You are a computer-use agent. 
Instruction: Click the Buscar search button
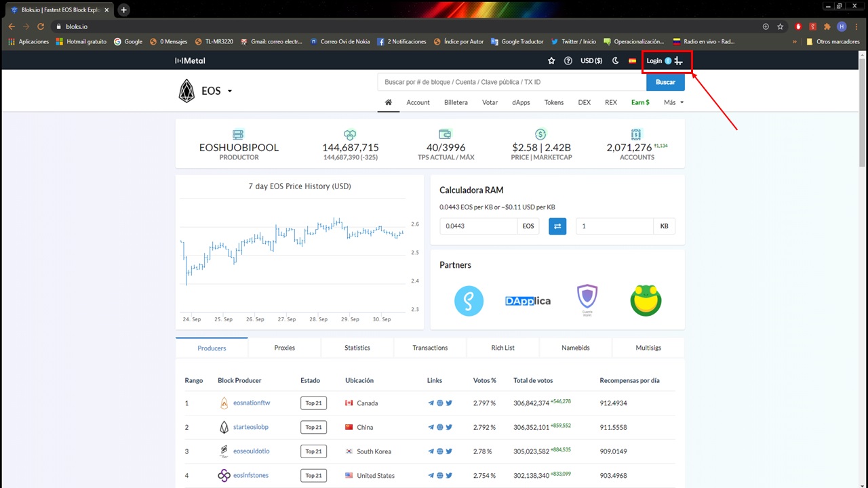665,82
